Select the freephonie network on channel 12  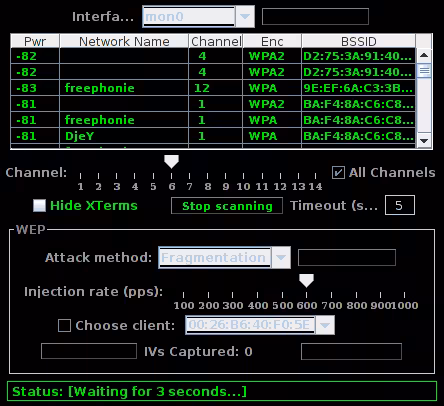[x=213, y=88]
